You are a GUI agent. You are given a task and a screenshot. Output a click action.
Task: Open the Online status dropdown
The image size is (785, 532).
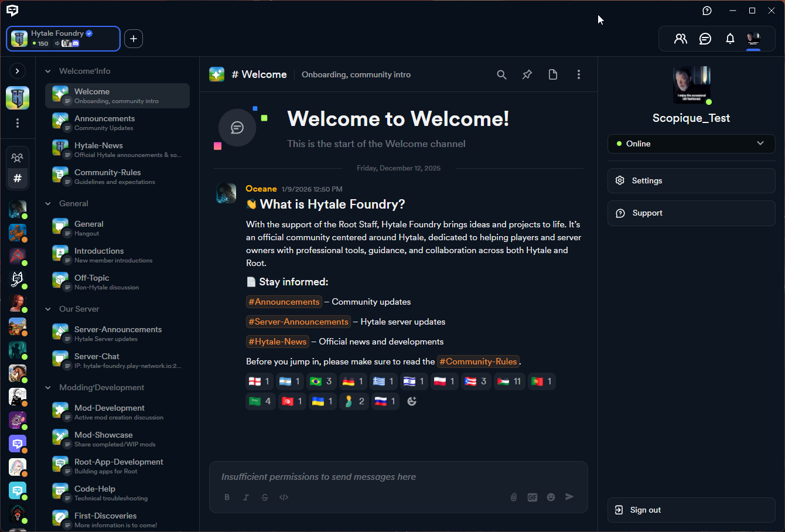[x=691, y=144]
